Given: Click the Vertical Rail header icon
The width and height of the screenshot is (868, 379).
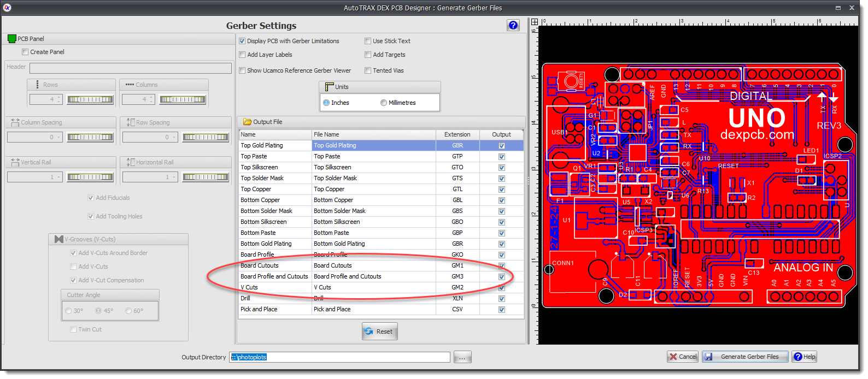Looking at the screenshot, I should 15,162.
